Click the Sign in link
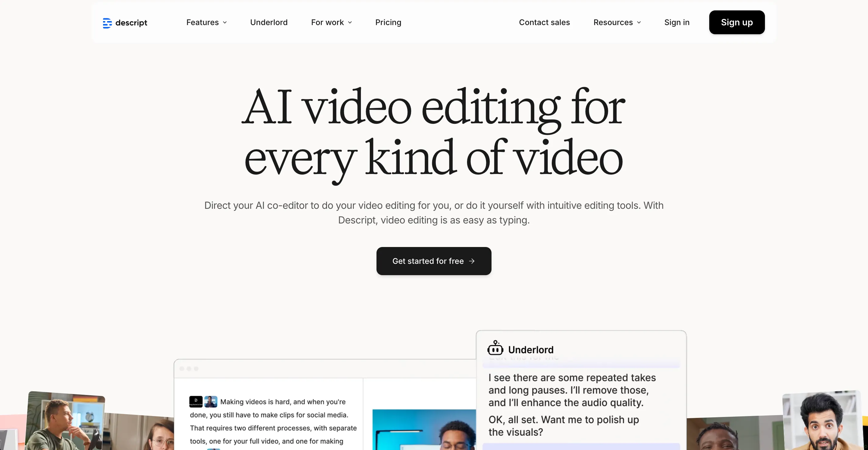868x450 pixels. pyautogui.click(x=677, y=22)
